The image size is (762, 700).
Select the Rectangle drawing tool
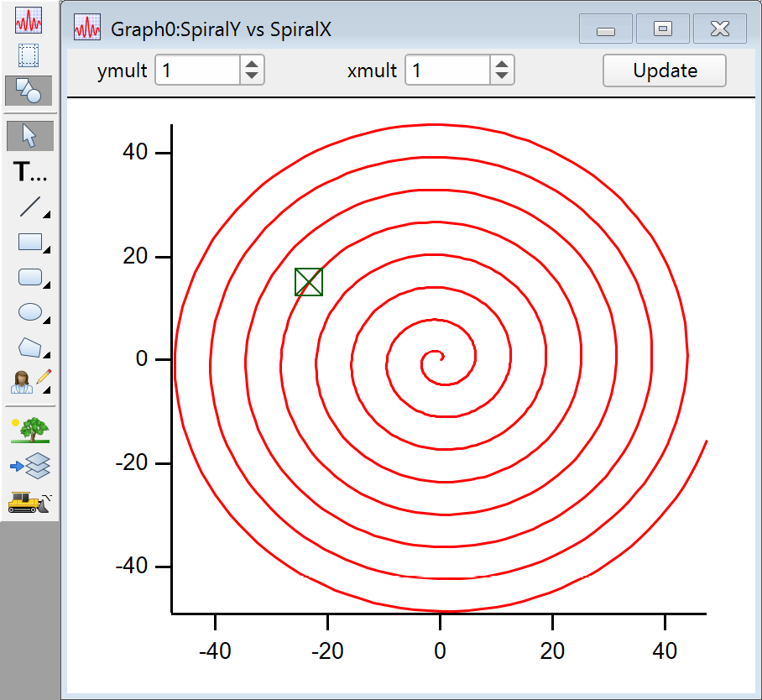pos(31,243)
